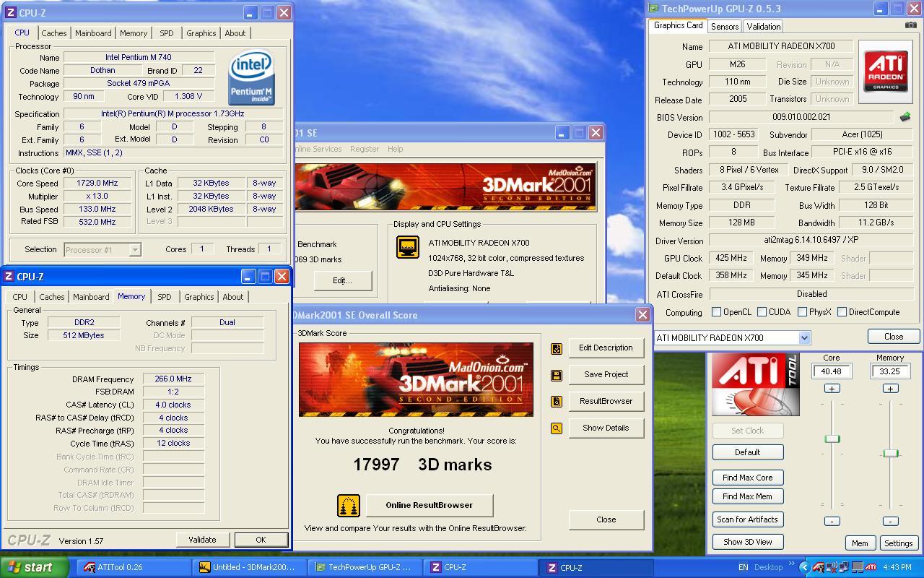This screenshot has height=578, width=924.
Task: Click the Online ResultBrowser button
Action: (429, 505)
